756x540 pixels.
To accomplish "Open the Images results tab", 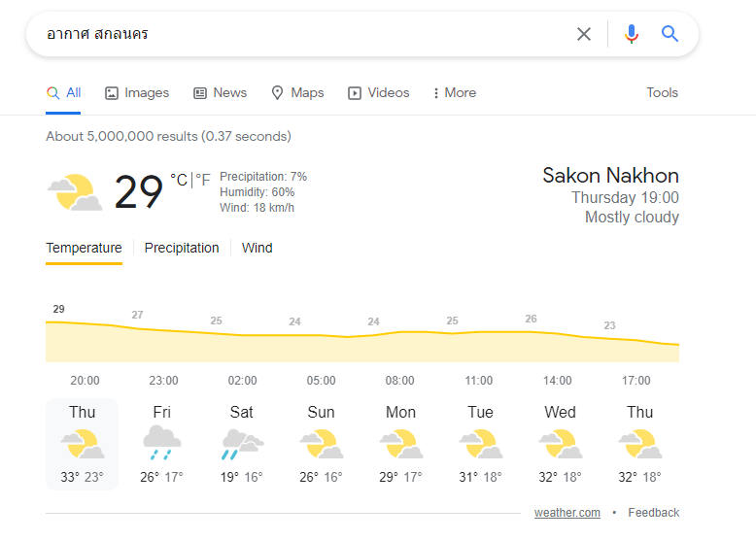I will click(137, 92).
